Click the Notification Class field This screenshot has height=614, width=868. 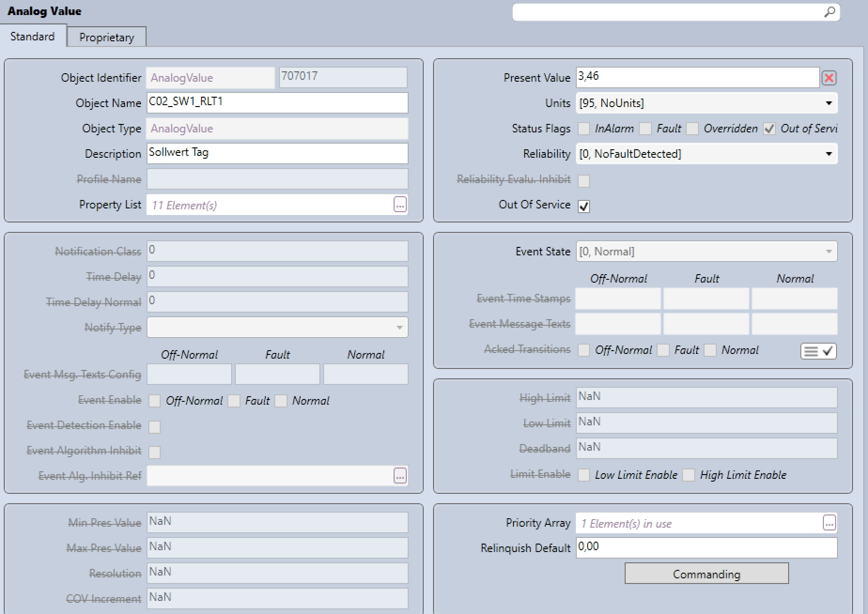(x=278, y=252)
